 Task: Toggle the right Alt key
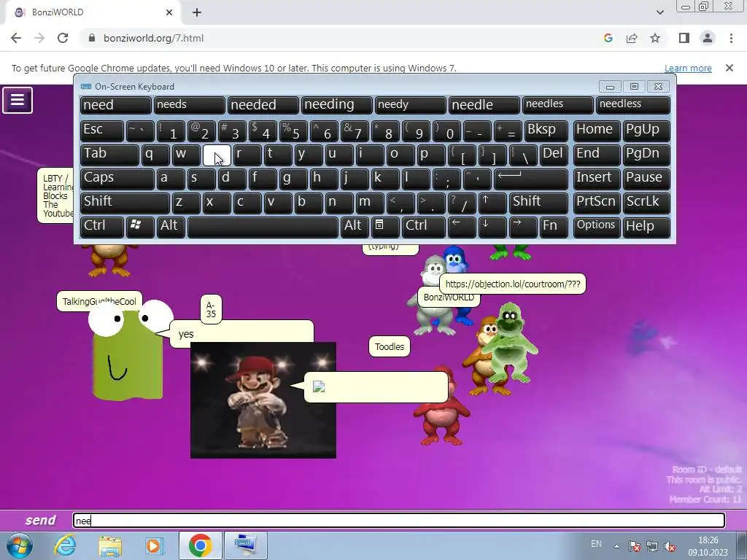tap(355, 227)
